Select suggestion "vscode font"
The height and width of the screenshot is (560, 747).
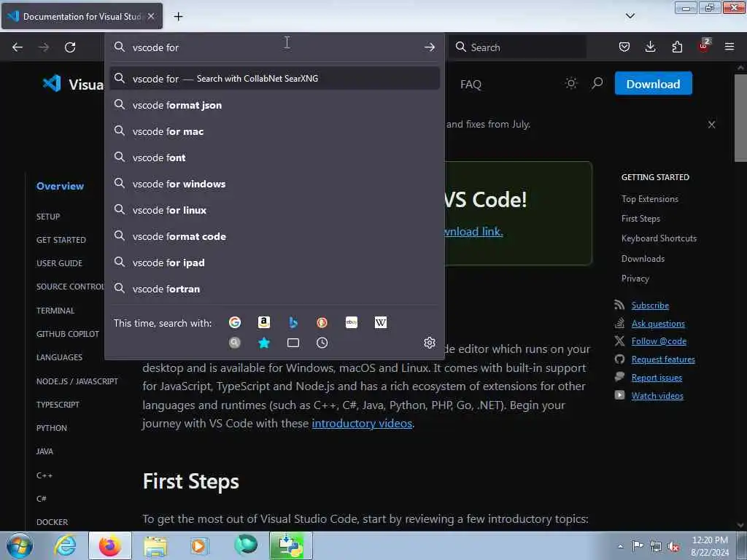(275, 157)
